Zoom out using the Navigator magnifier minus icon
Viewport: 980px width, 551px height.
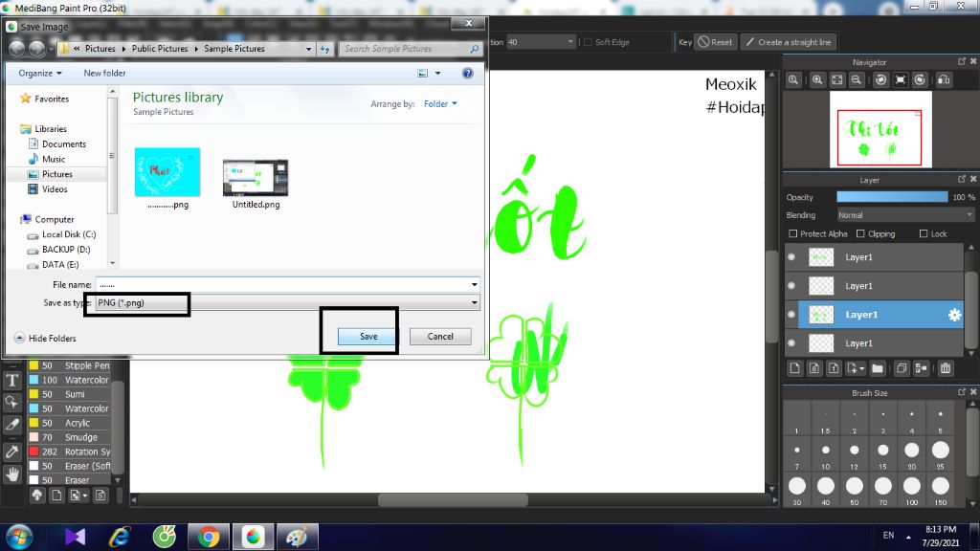pyautogui.click(x=857, y=80)
